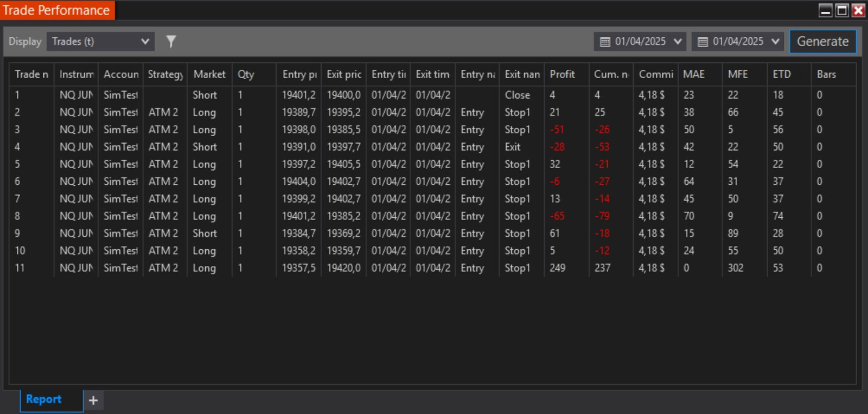Add a new tab with plus icon
The height and width of the screenshot is (414, 868).
pyautogui.click(x=93, y=400)
